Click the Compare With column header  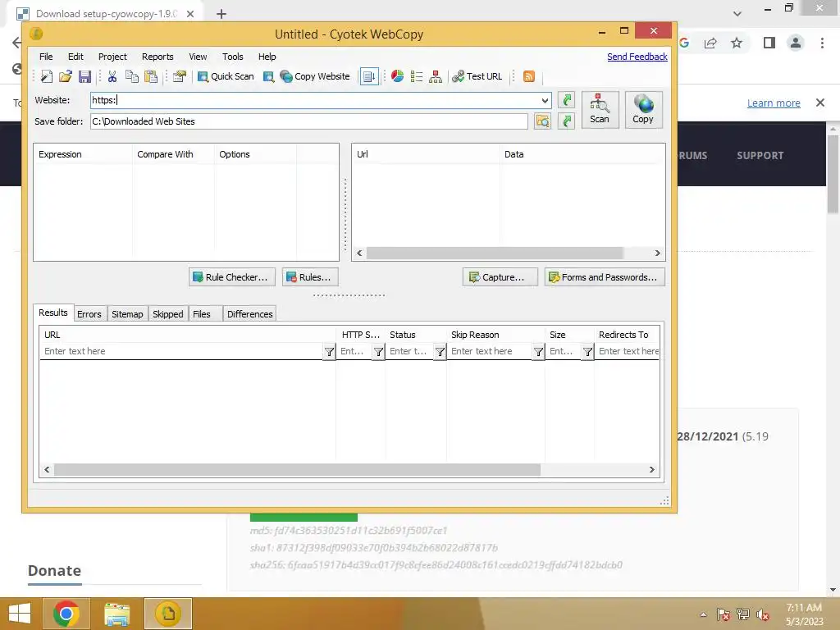click(x=172, y=154)
